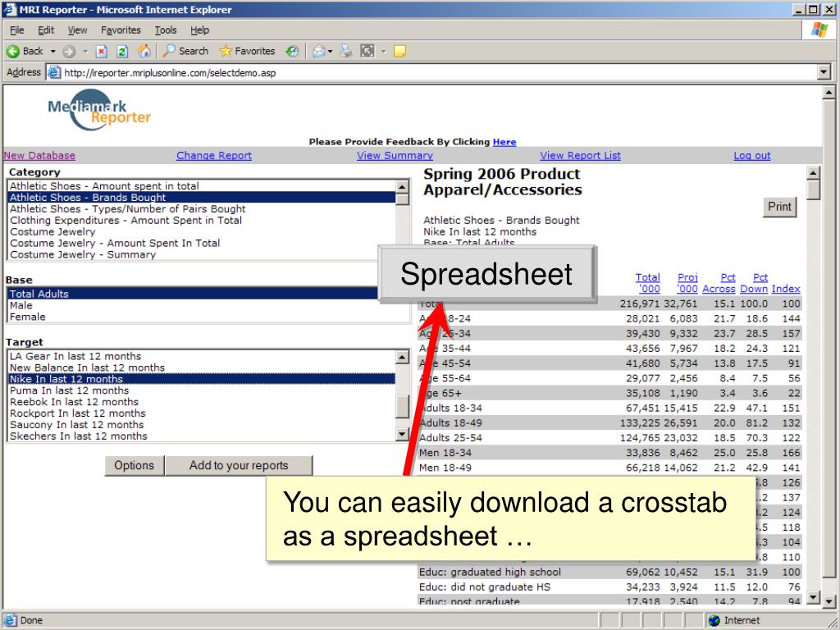Viewport: 840px width, 630px height.
Task: Click the Log out link
Action: (x=752, y=155)
